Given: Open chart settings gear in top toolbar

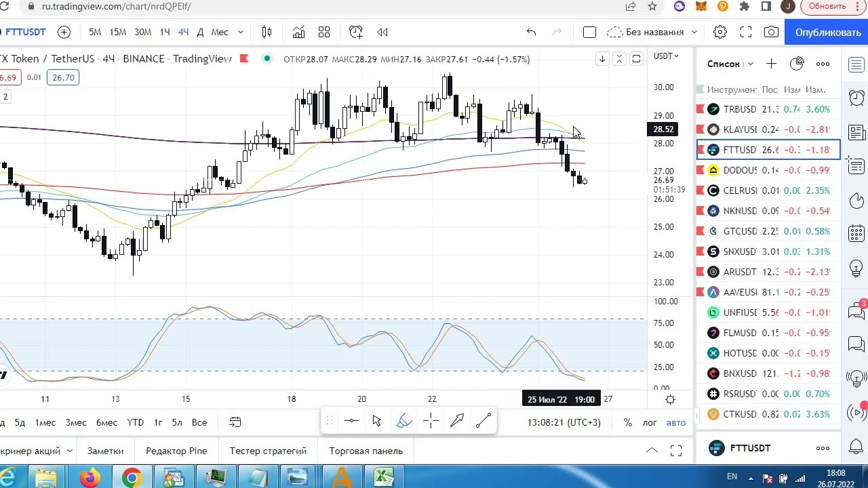Looking at the screenshot, I should [720, 32].
